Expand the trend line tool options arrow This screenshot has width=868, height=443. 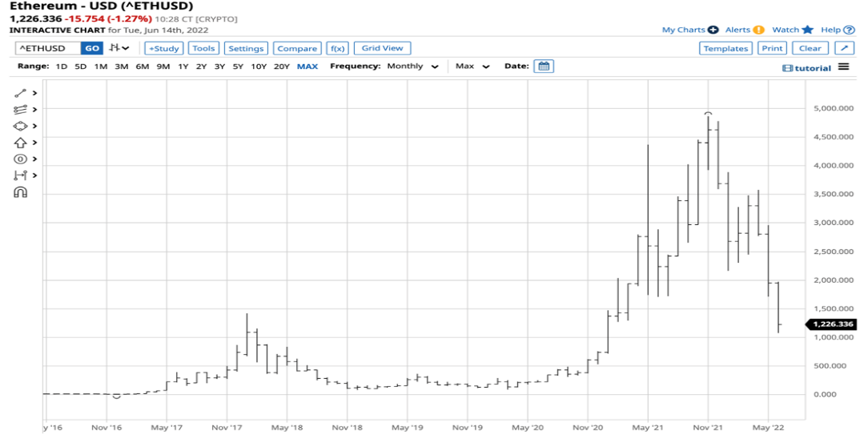coord(35,94)
